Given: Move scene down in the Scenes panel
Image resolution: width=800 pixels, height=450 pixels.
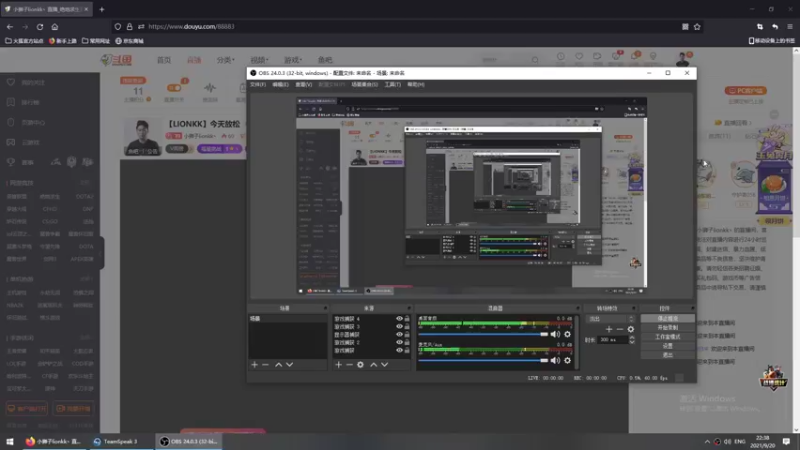Looking at the screenshot, I should pyautogui.click(x=290, y=365).
